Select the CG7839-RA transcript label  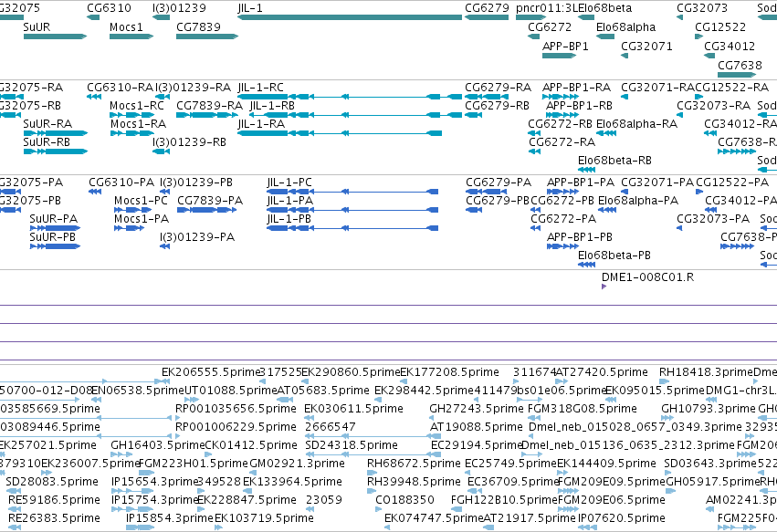click(x=210, y=106)
